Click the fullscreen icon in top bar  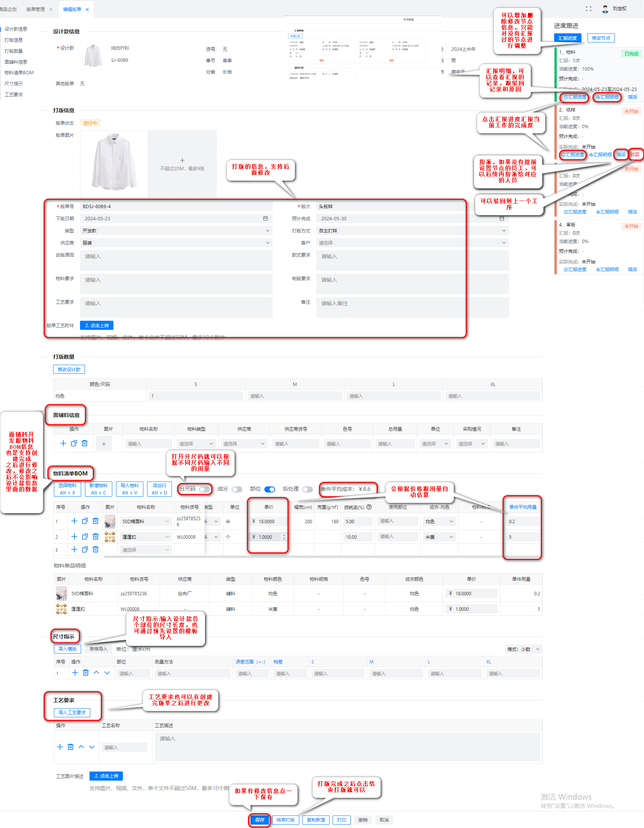pos(588,9)
